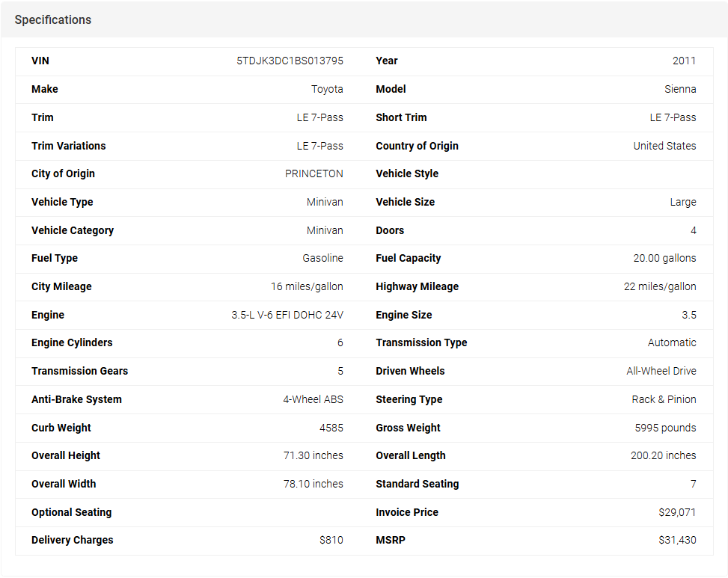
Task: Click the Driven Wheels value All-Wheel Drive
Action: (x=661, y=372)
